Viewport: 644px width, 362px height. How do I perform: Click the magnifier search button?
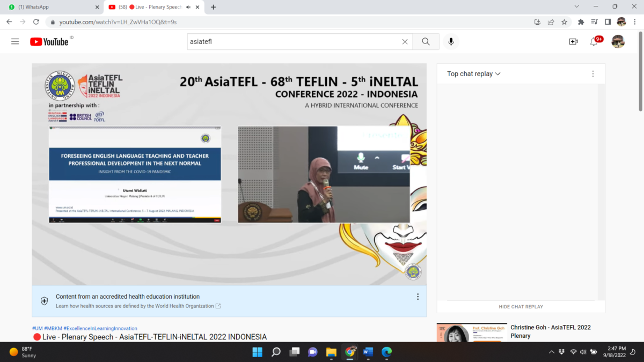click(426, 42)
